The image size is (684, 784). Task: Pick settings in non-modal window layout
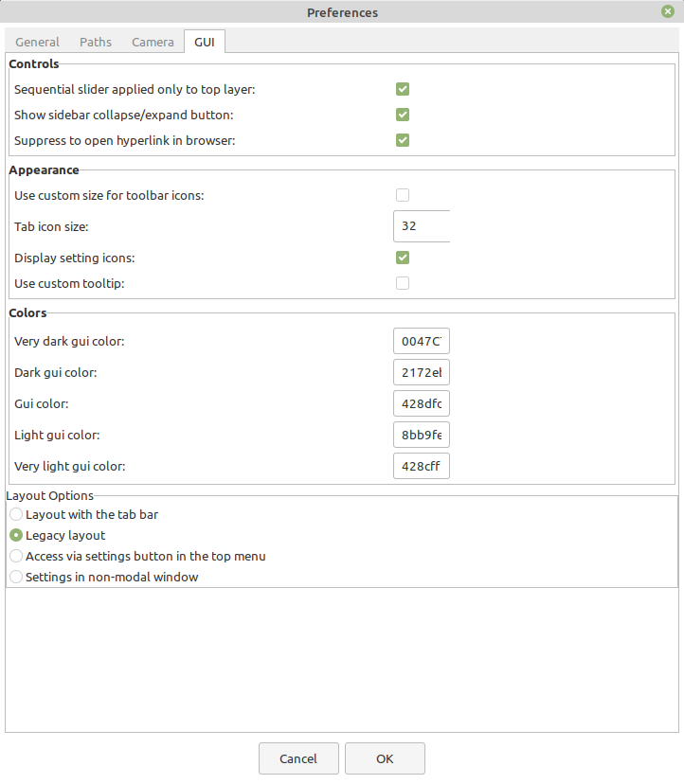click(x=15, y=577)
